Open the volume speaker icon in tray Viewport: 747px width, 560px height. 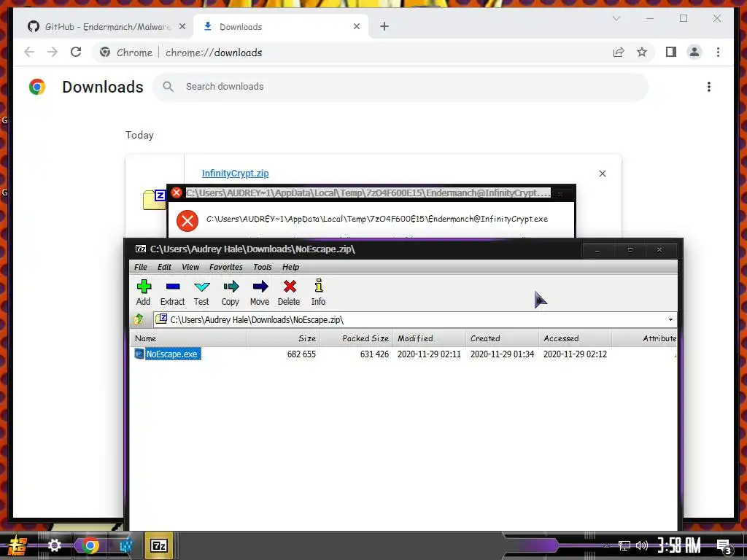[642, 545]
